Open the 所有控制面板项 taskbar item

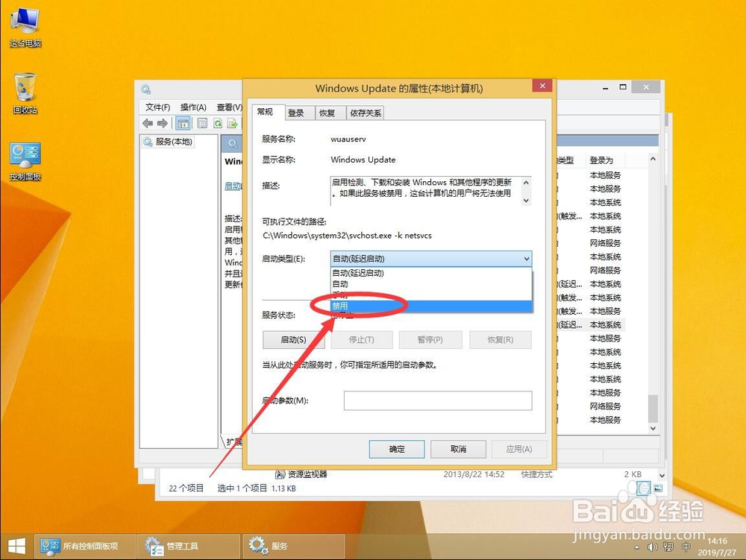click(x=85, y=547)
